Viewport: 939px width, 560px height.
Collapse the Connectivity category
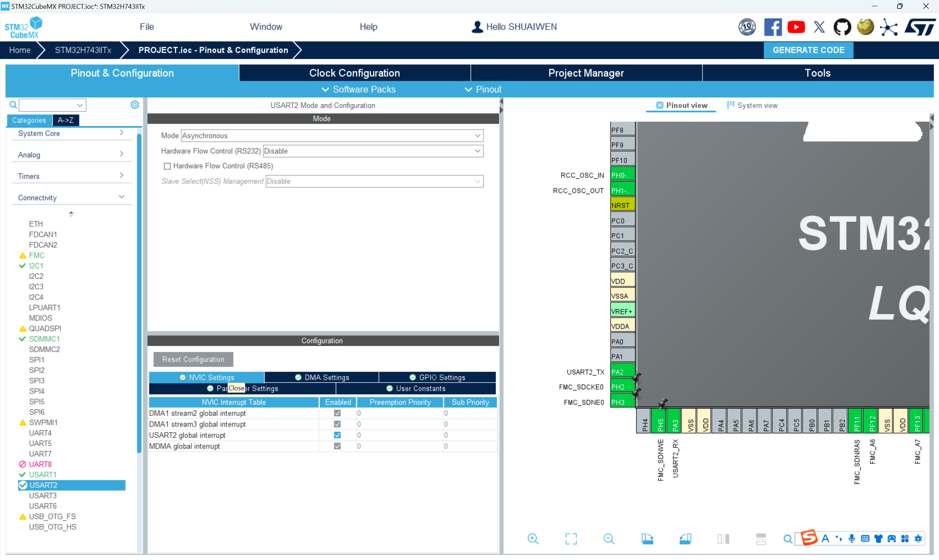point(72,198)
